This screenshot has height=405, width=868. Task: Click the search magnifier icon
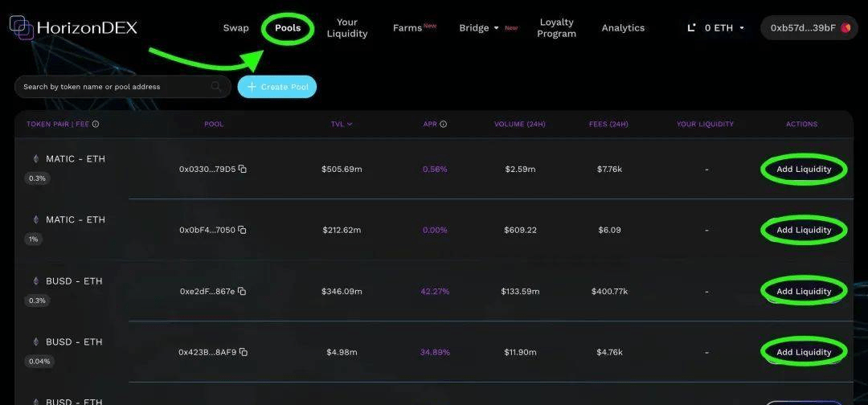(216, 86)
